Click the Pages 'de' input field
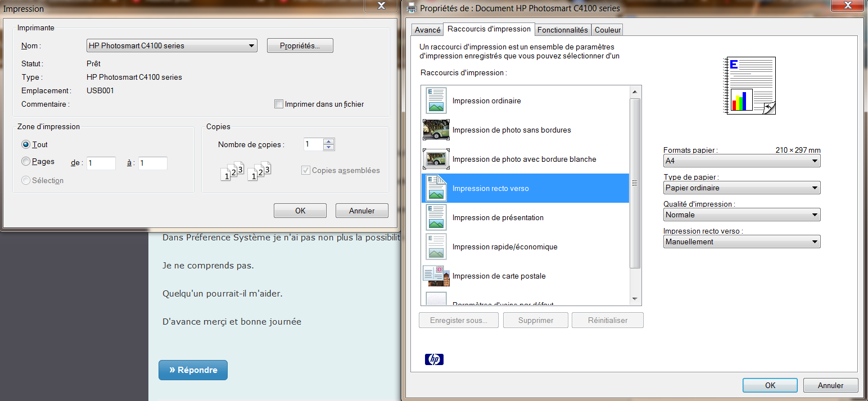This screenshot has width=868, height=401. point(101,163)
